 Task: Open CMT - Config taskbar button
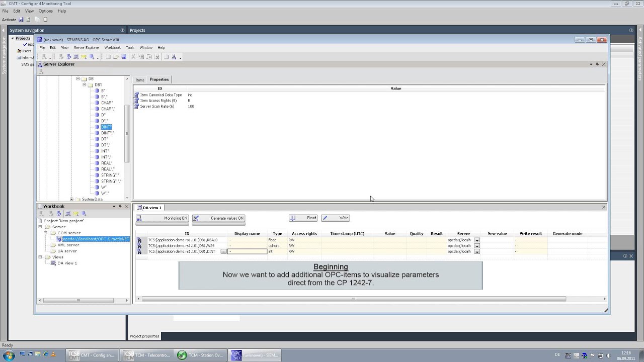[x=93, y=355]
